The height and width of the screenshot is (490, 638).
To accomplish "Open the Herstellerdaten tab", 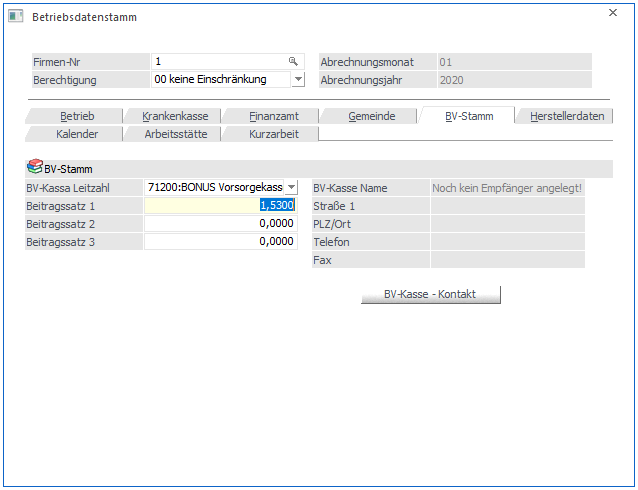I will (566, 116).
